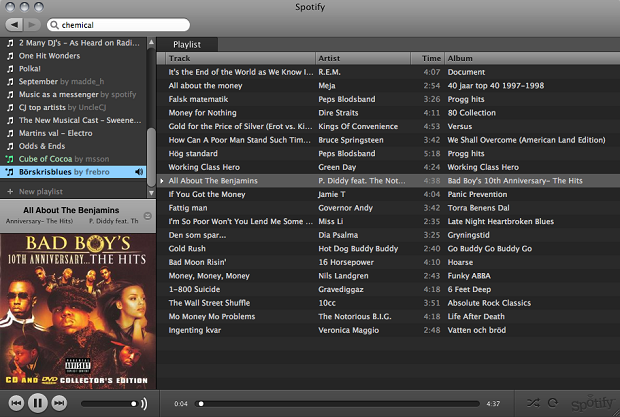Click note icon next to One Hit Wonders

[10, 56]
